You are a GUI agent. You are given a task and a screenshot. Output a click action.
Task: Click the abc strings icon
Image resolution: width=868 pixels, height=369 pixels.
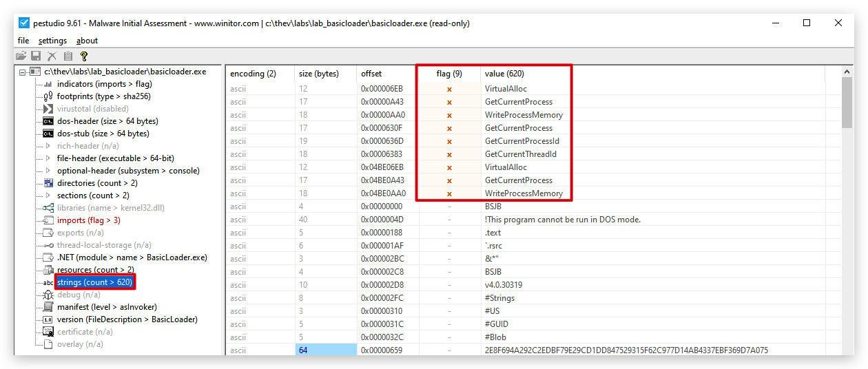48,282
